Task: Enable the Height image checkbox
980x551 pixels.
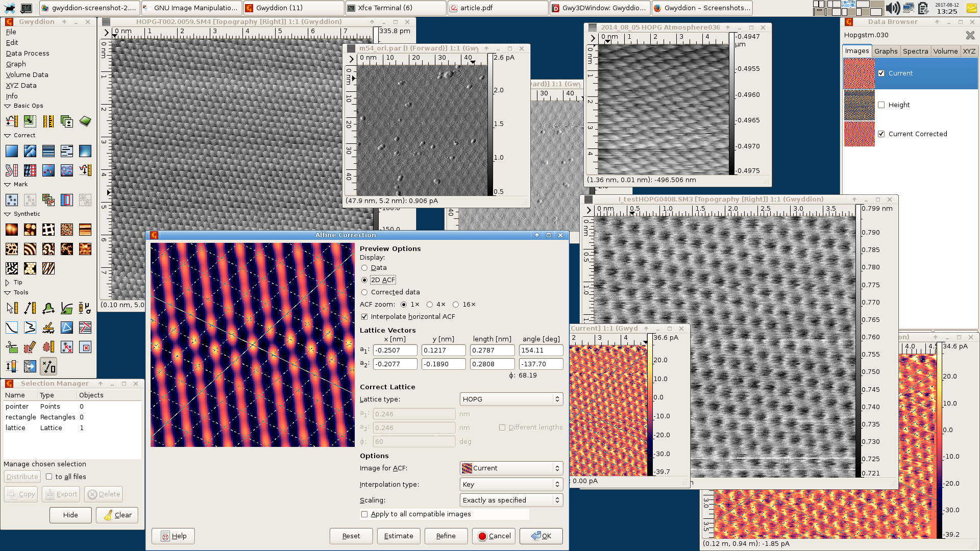Action: 881,105
